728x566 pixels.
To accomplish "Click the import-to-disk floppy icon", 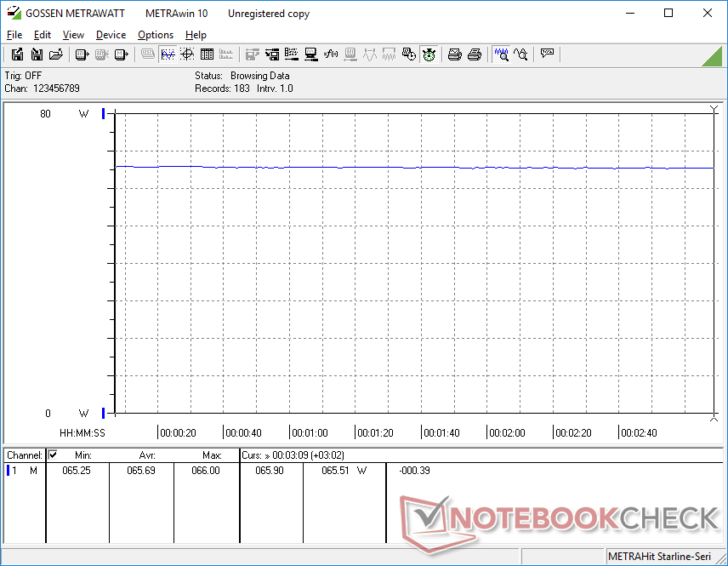I will click(37, 54).
